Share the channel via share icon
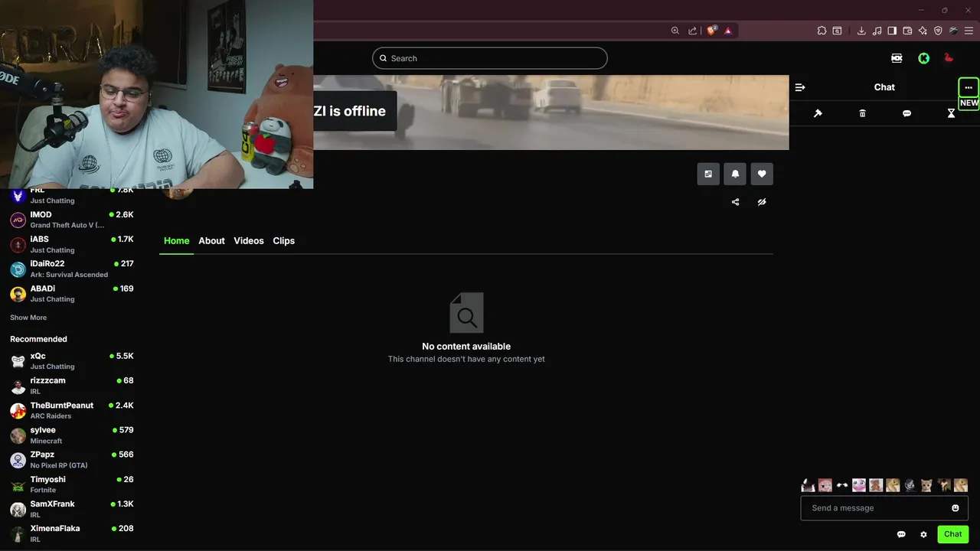 coord(735,202)
